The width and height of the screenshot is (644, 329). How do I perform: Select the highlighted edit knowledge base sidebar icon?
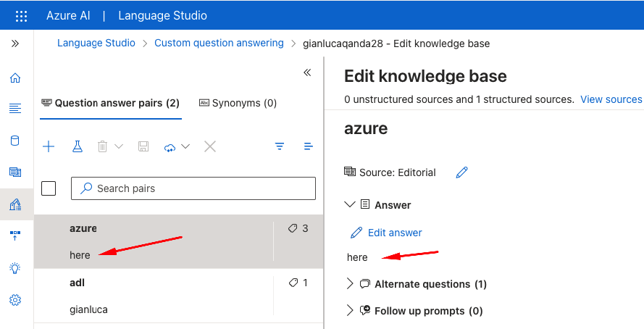(15, 204)
